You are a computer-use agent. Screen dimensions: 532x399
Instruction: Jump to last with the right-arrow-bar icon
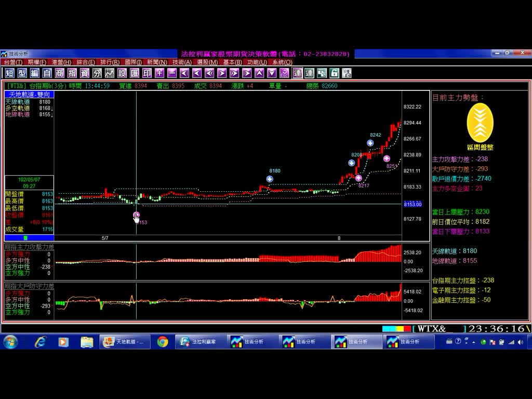coord(247,73)
